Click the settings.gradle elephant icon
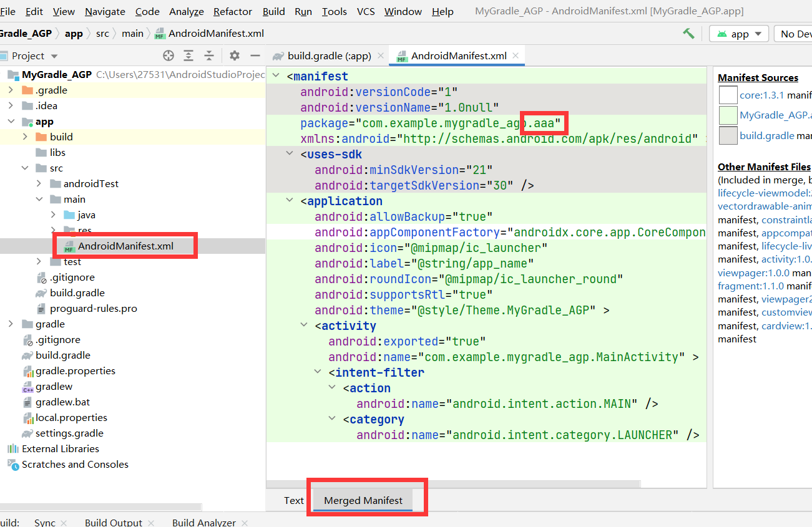Viewport: 812px width, 527px height. coord(27,433)
